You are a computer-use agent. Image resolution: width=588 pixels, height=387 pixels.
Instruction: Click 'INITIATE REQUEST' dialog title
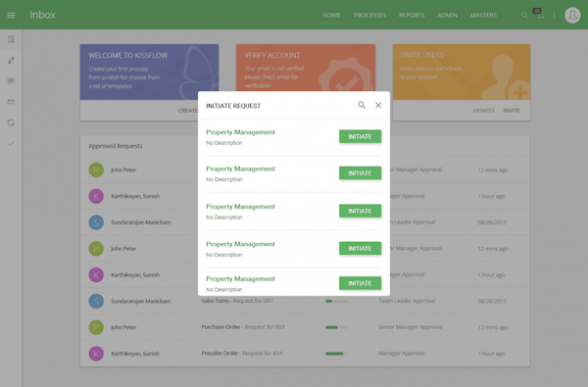point(233,106)
